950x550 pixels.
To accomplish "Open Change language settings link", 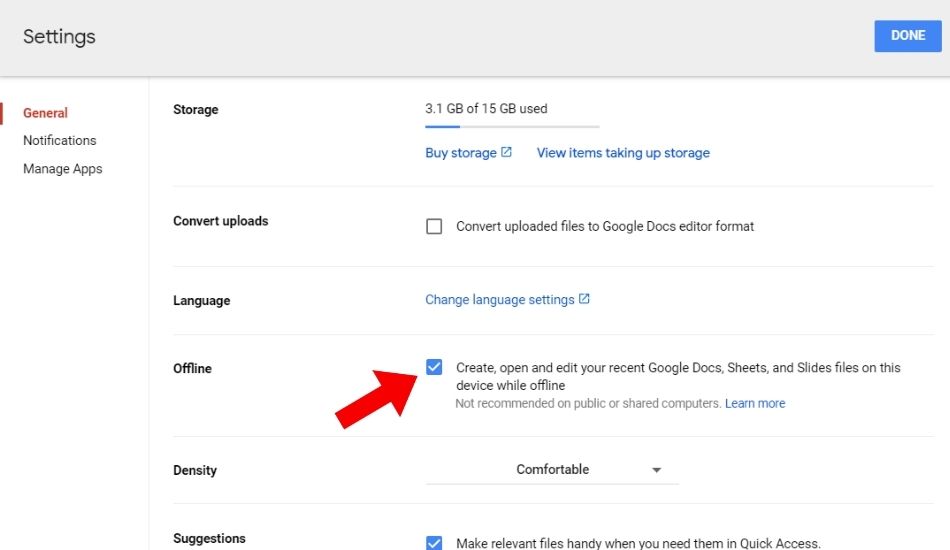I will [x=499, y=300].
